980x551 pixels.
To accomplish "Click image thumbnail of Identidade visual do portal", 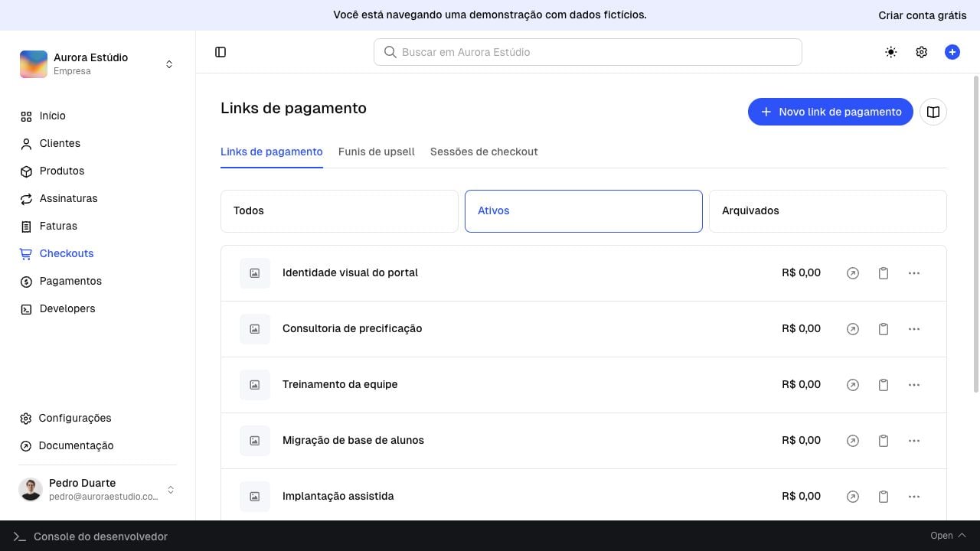I will [255, 273].
